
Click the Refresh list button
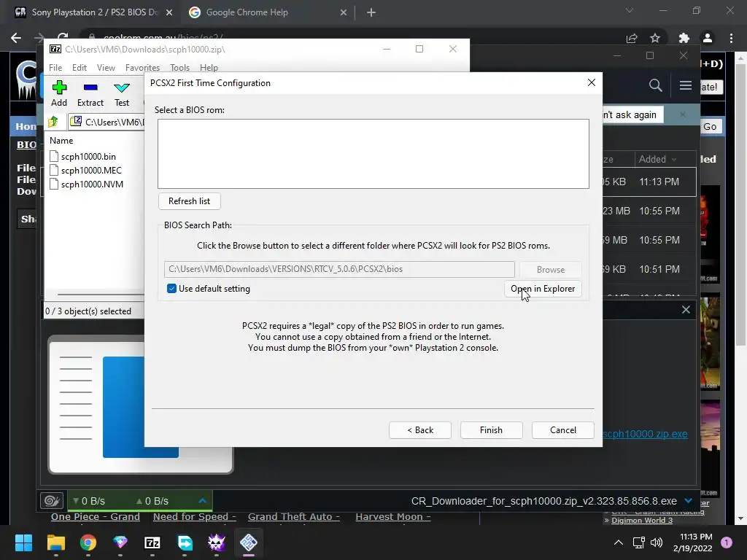click(189, 201)
